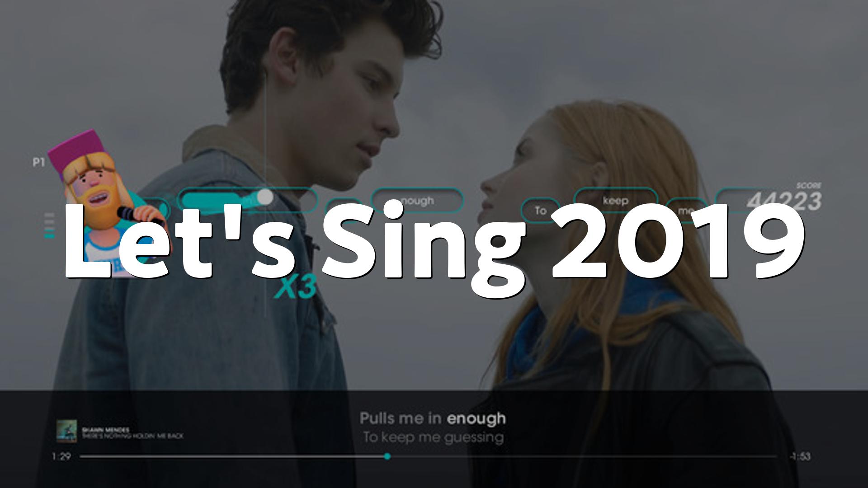Image resolution: width=868 pixels, height=488 pixels.
Task: Click the score counter 44223
Action: (783, 201)
